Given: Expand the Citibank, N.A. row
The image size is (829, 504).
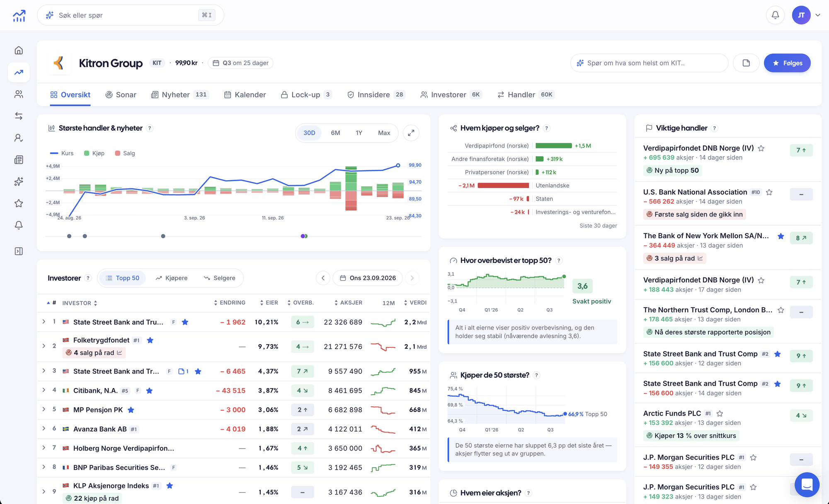Looking at the screenshot, I should tap(44, 390).
